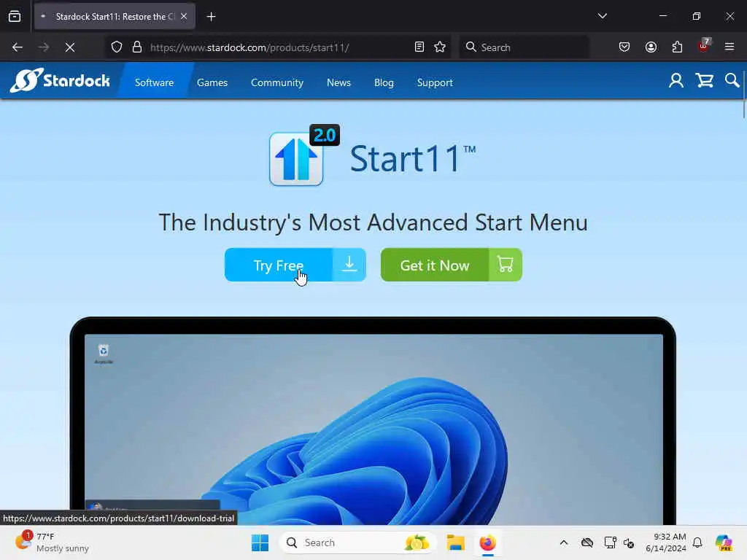Open File Explorer from taskbar
This screenshot has height=560, width=747.
455,542
